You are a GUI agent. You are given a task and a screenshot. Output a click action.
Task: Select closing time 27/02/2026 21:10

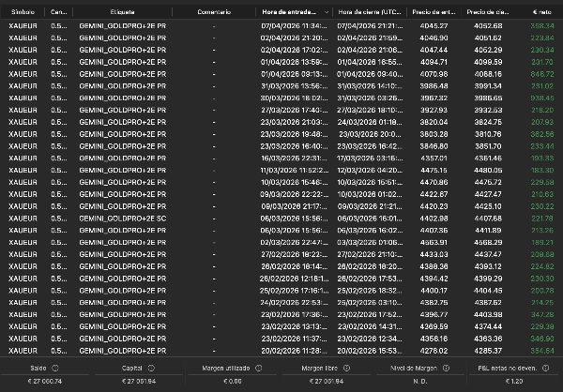pyautogui.click(x=370, y=254)
